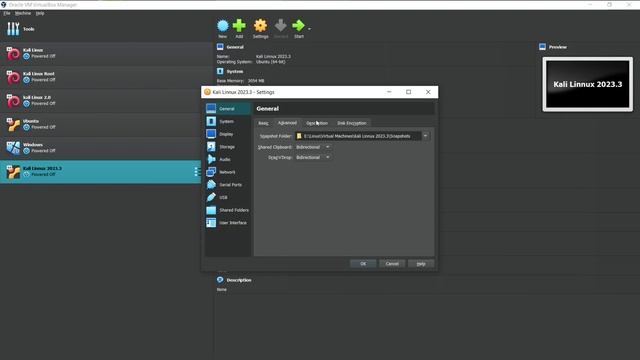
Task: Open the Storage settings category
Action: click(228, 147)
